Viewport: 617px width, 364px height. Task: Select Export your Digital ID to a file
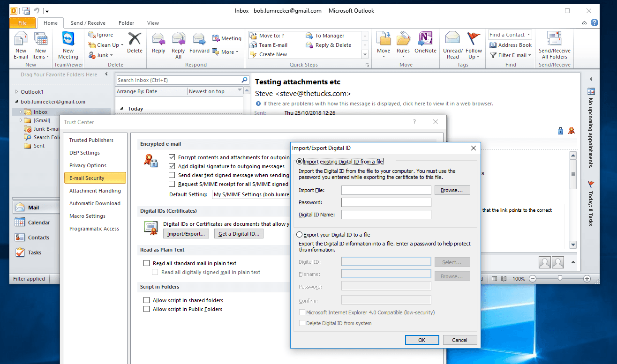(x=300, y=235)
